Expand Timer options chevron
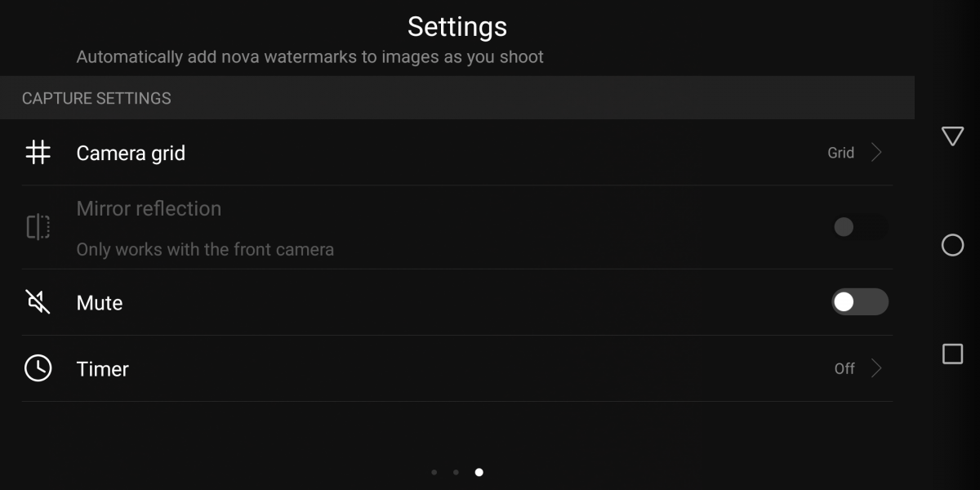 coord(876,368)
